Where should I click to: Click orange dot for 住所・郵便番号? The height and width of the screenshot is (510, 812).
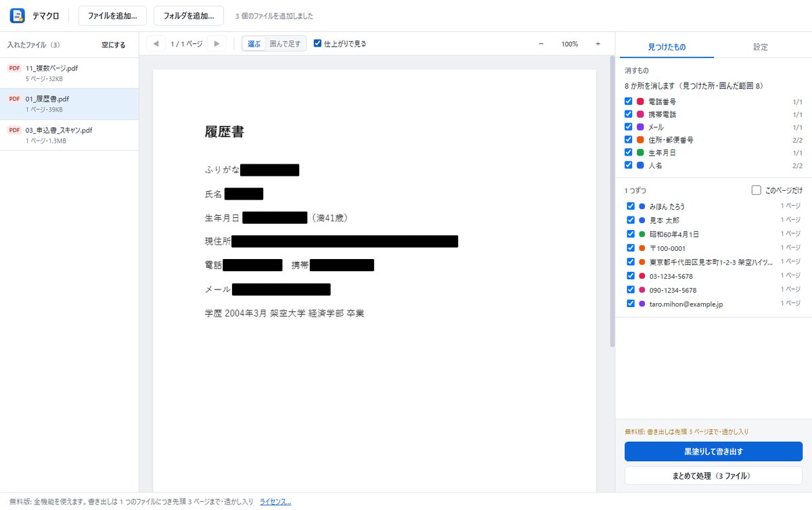pos(640,140)
